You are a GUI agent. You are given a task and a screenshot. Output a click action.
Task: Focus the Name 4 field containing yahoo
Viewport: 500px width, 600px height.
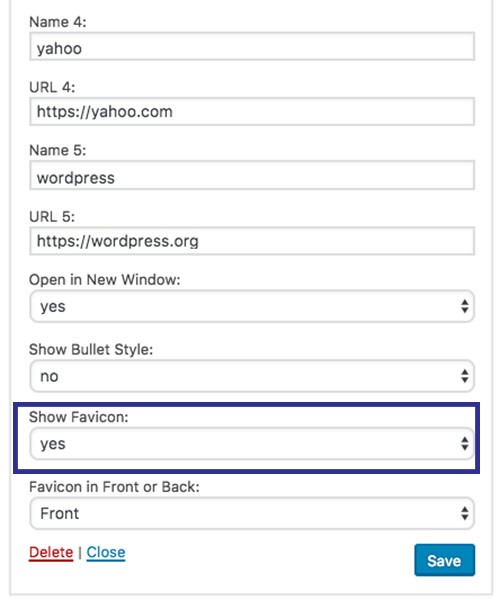[252, 47]
